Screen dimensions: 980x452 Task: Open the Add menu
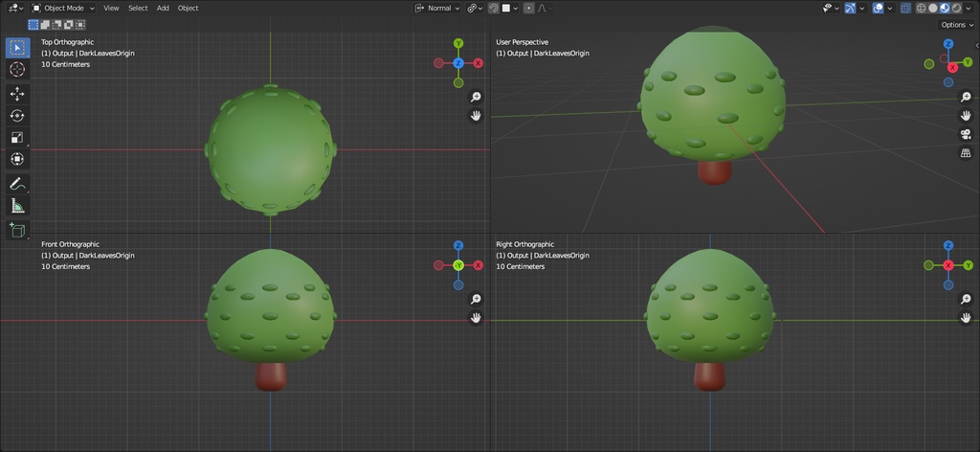pos(163,8)
